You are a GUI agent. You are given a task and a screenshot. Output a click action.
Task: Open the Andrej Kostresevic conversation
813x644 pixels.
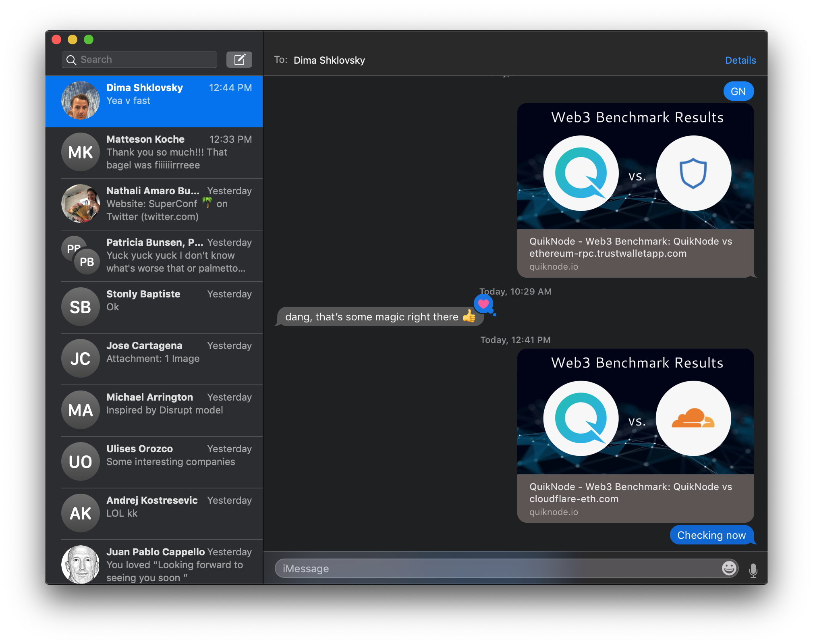[x=154, y=514]
